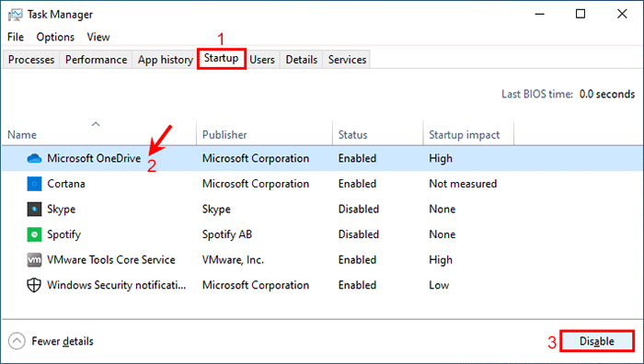Select the Startup tab
Image resolution: width=644 pixels, height=364 pixels.
pyautogui.click(x=222, y=59)
